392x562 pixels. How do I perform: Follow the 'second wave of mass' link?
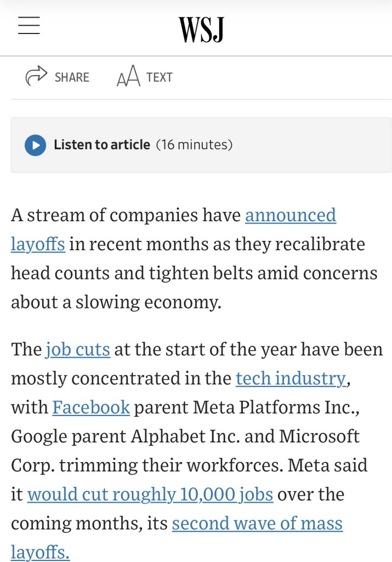tap(257, 523)
